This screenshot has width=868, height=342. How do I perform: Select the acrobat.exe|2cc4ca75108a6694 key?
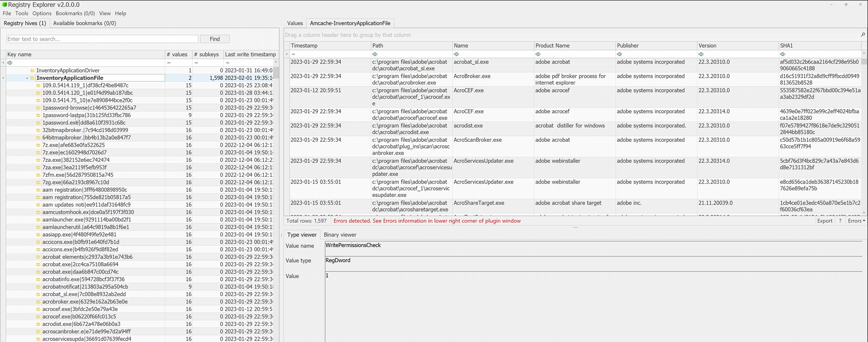[x=80, y=264]
